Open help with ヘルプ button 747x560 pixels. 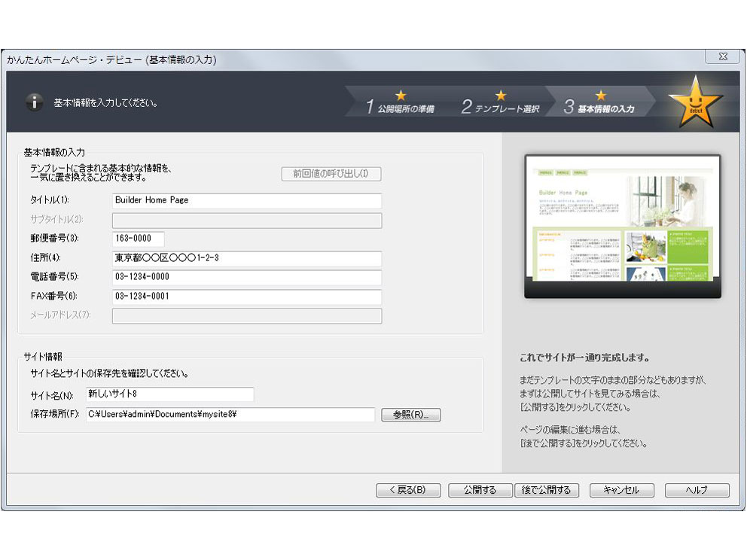(697, 490)
